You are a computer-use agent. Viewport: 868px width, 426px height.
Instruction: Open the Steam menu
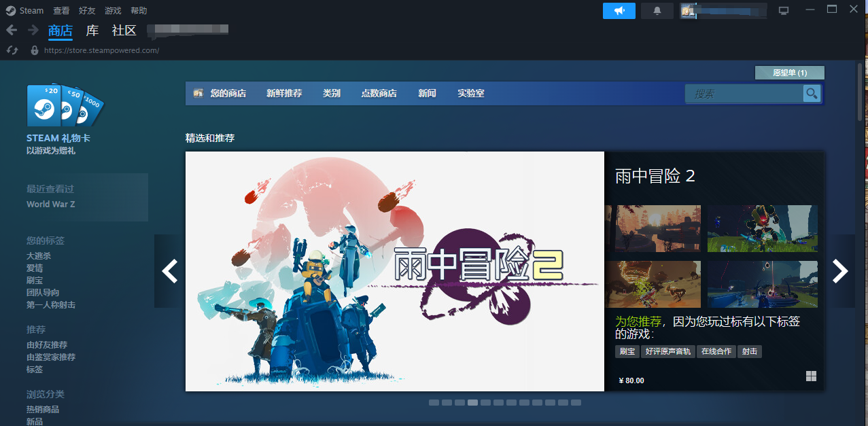coord(31,10)
